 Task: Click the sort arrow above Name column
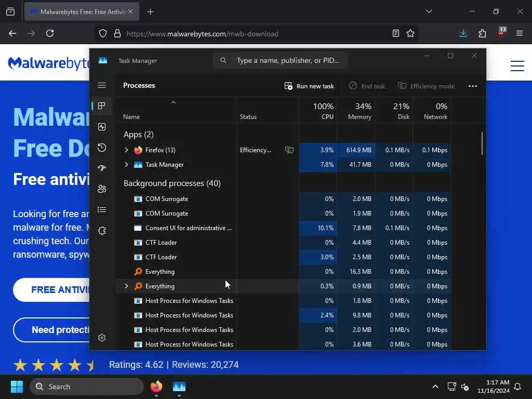[x=173, y=102]
